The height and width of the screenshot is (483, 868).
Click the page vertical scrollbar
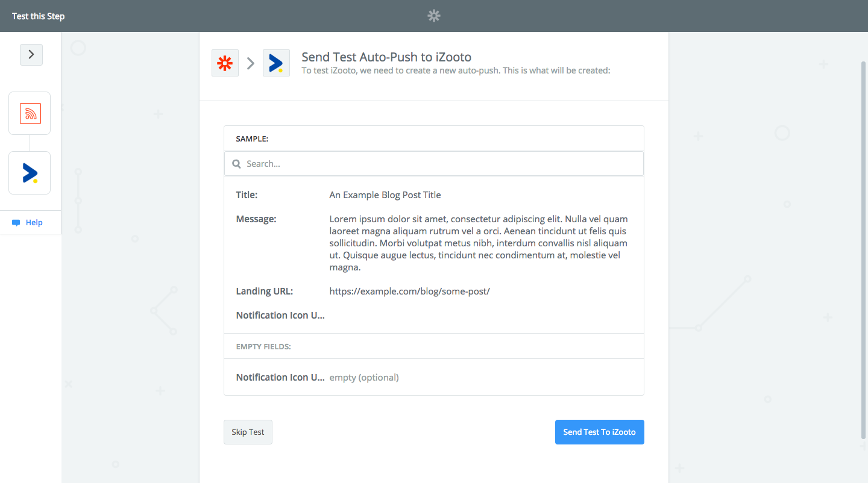coord(864,250)
